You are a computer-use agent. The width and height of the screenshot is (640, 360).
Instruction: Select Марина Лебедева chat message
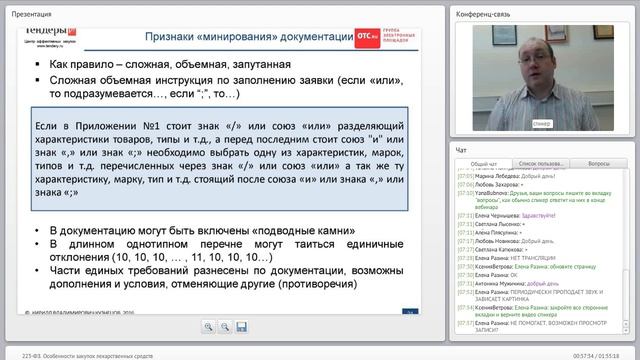[506, 176]
